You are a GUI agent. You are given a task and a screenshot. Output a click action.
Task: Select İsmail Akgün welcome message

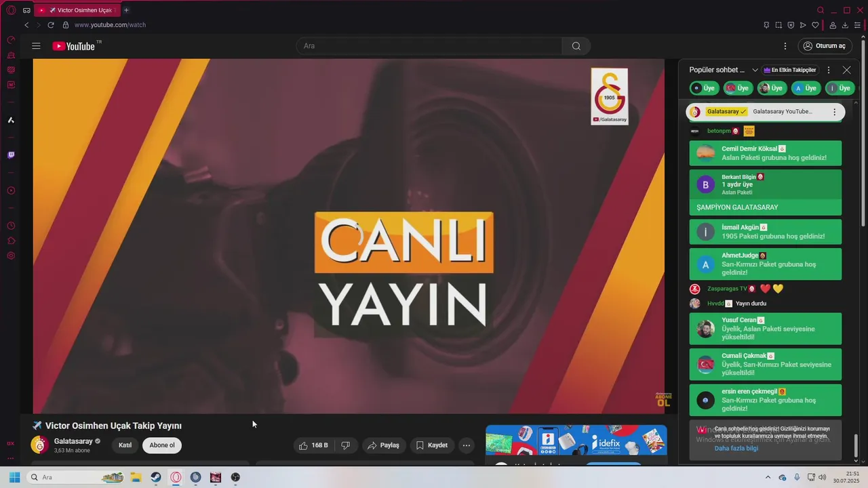[766, 232]
